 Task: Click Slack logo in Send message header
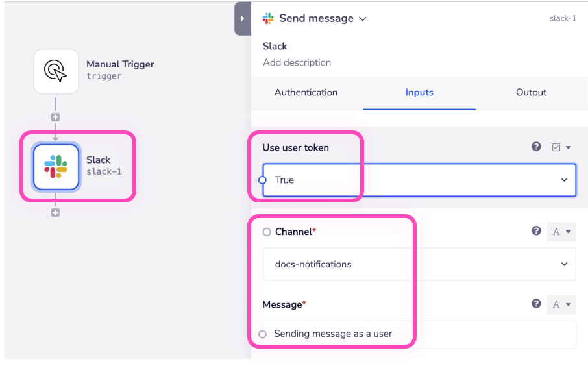[268, 18]
